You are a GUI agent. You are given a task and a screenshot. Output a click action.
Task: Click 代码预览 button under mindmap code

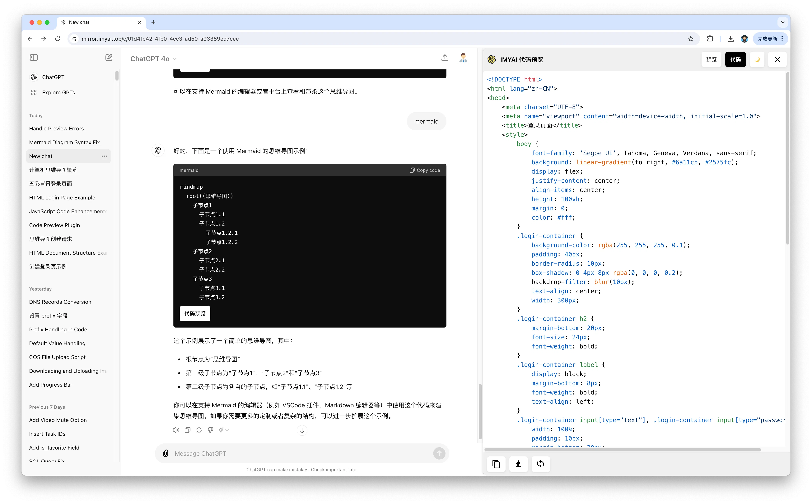tap(195, 313)
